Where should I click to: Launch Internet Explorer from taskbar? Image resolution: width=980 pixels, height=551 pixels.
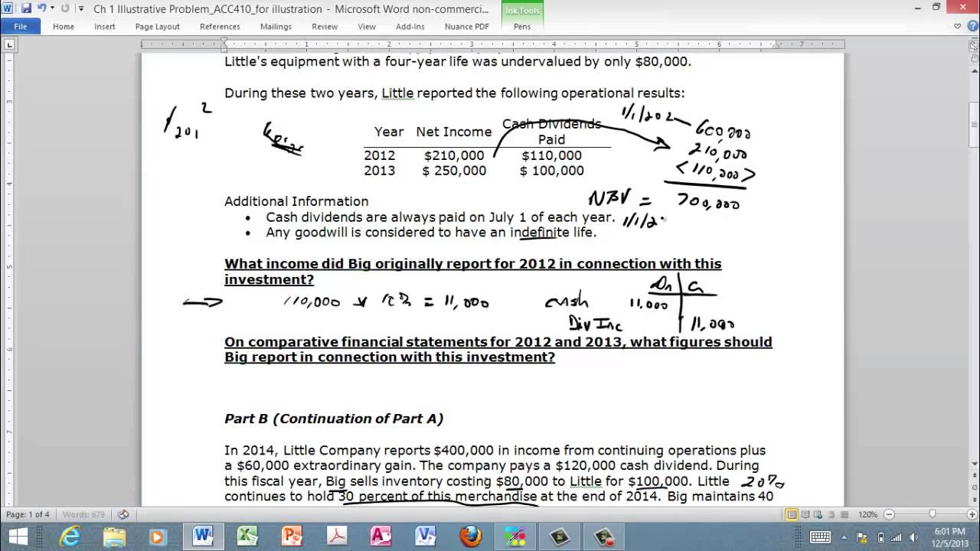pos(70,536)
